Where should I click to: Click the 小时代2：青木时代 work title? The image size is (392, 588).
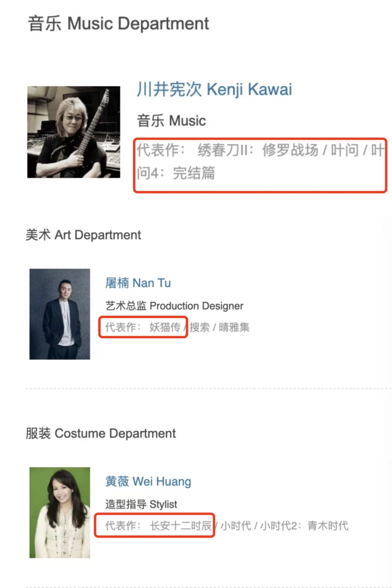[x=304, y=526]
